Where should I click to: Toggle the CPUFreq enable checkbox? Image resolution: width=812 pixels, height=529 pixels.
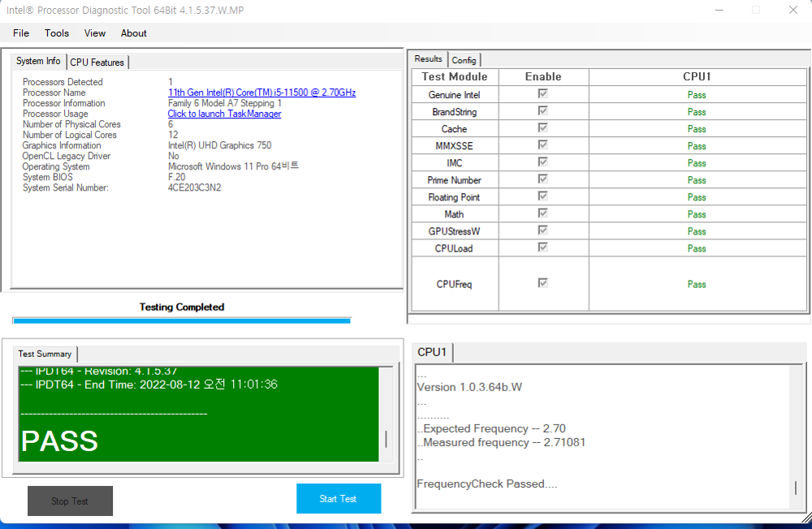coord(542,283)
